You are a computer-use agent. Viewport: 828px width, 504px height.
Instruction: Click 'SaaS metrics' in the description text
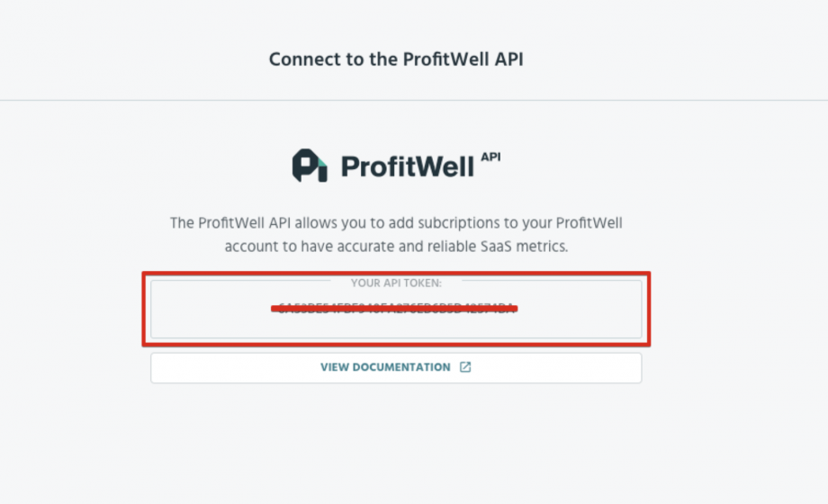(524, 247)
